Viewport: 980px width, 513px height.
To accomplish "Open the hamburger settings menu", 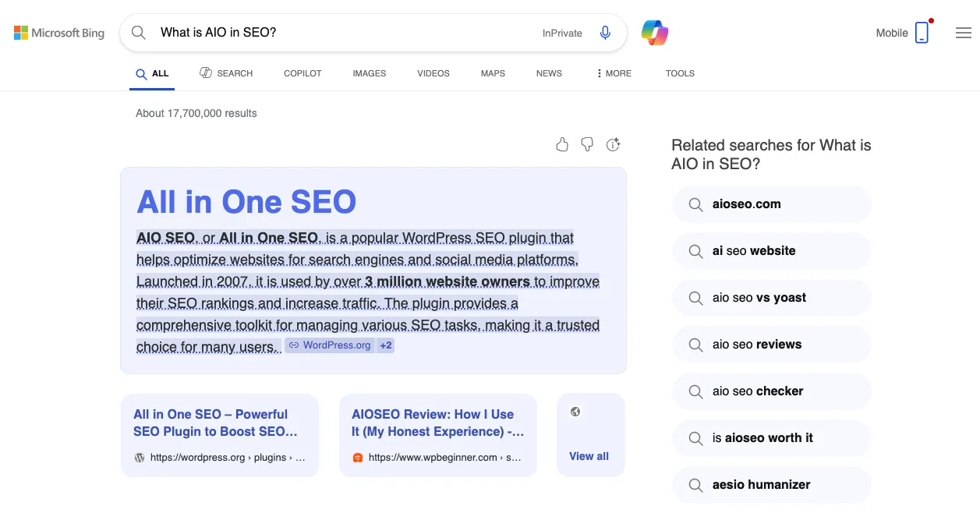I will click(964, 33).
